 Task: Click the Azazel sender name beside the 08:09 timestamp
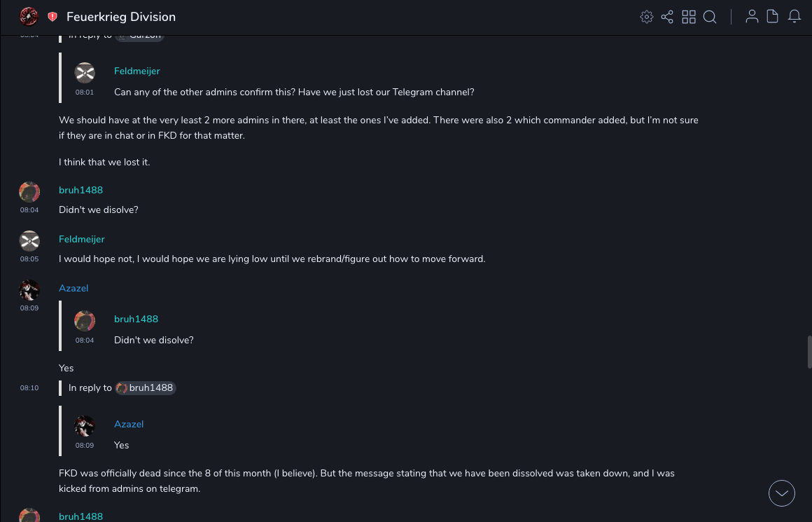73,288
